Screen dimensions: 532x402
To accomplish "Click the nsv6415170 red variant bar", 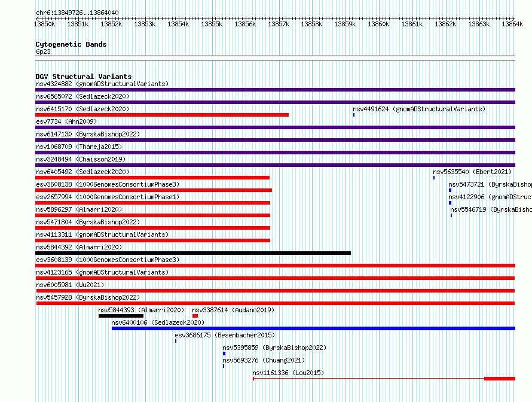I will coord(162,115).
